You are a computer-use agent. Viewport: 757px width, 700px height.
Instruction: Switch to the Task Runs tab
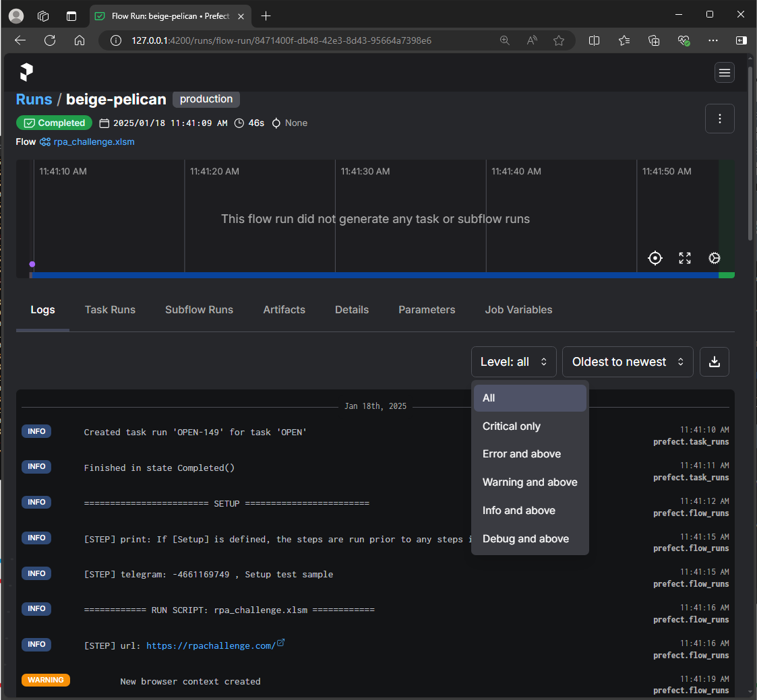(x=110, y=310)
